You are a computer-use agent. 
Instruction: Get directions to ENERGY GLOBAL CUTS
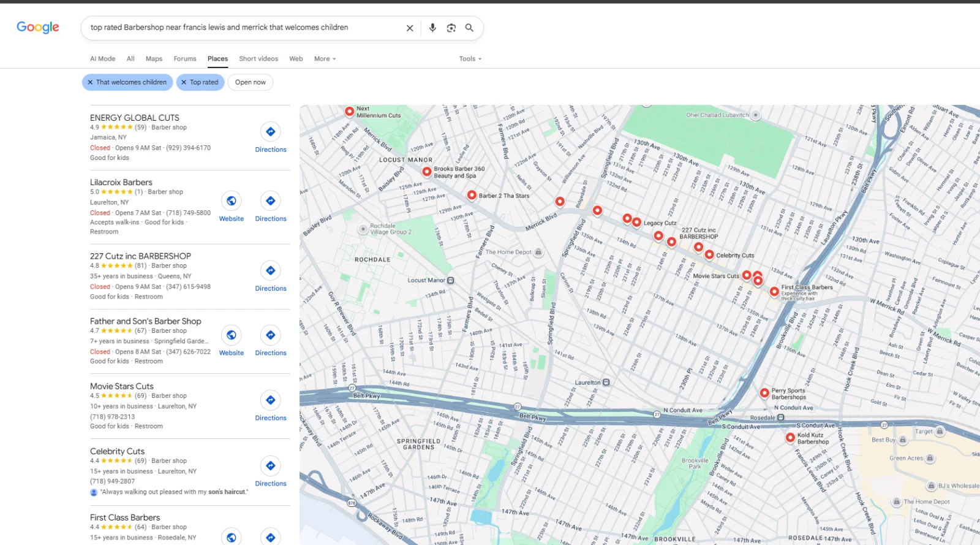click(x=271, y=138)
